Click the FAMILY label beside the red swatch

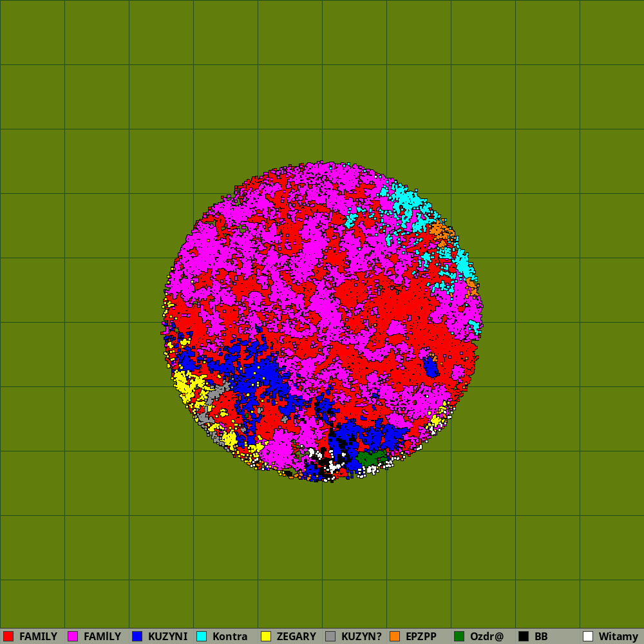38,636
